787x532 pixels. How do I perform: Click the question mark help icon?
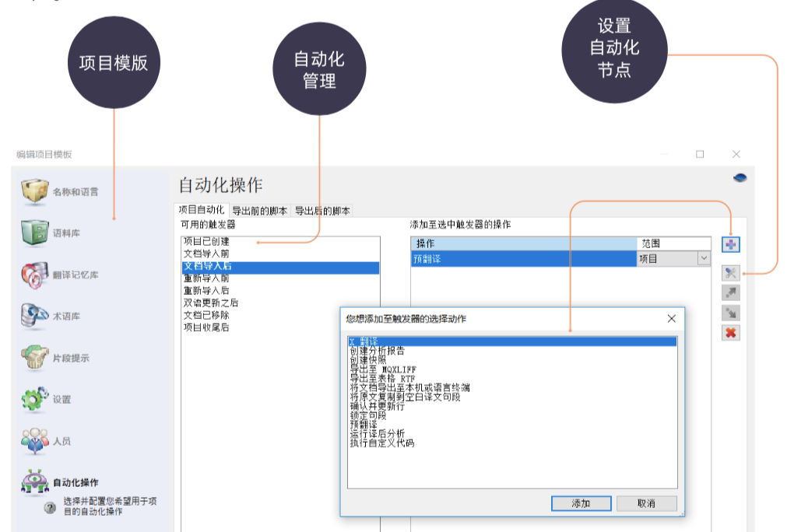pos(50,507)
